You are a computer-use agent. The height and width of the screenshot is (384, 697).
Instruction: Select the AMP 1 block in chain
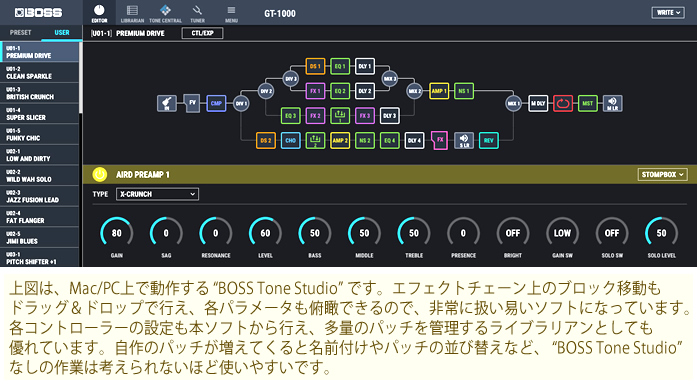pos(439,91)
